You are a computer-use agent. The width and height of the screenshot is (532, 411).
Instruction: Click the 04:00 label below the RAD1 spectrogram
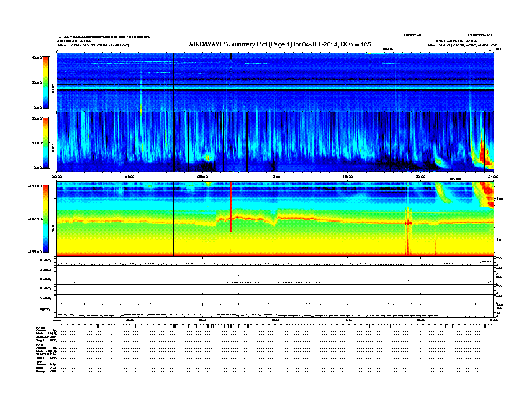[130, 177]
